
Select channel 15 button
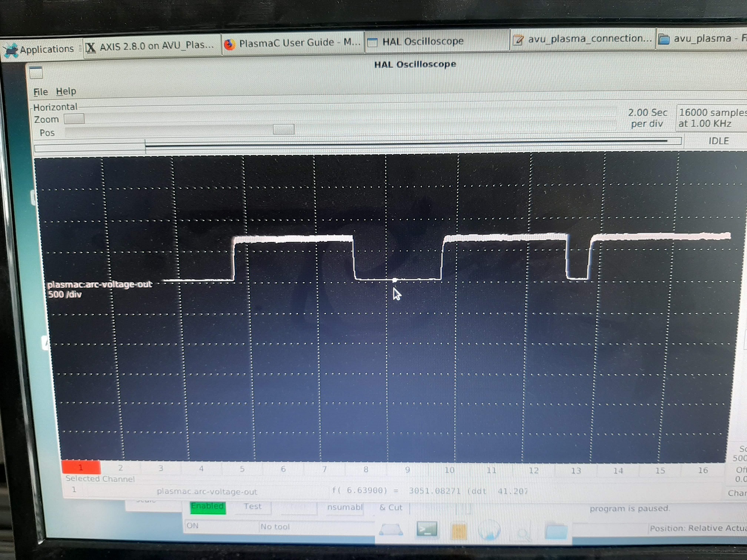point(660,471)
